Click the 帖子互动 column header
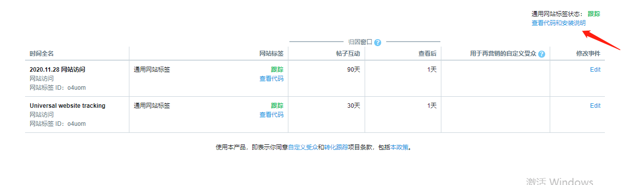Viewport: 644px width, 185px height. point(348,54)
